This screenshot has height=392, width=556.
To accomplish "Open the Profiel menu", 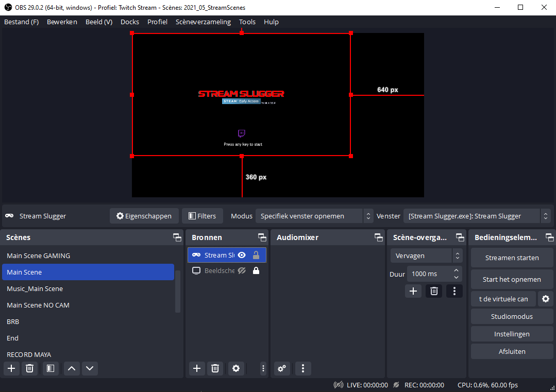I will click(158, 22).
